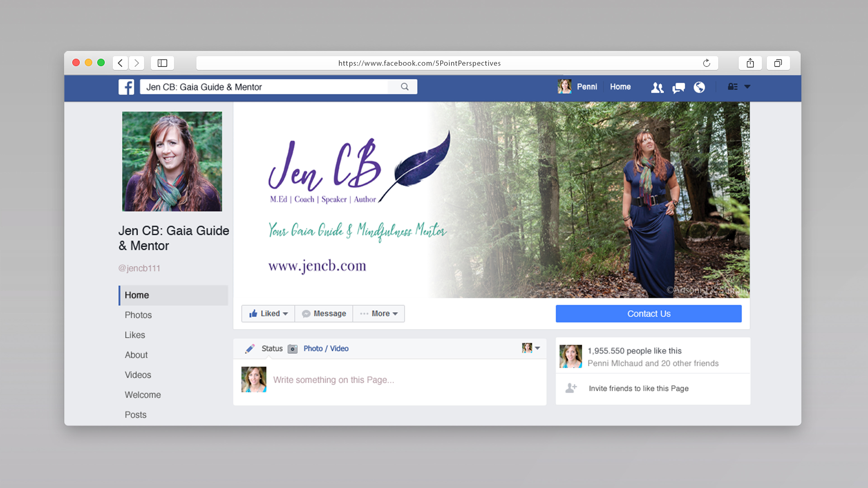Click the Write something on this Page field
Screen dimensions: 868x488
pyautogui.click(x=334, y=380)
